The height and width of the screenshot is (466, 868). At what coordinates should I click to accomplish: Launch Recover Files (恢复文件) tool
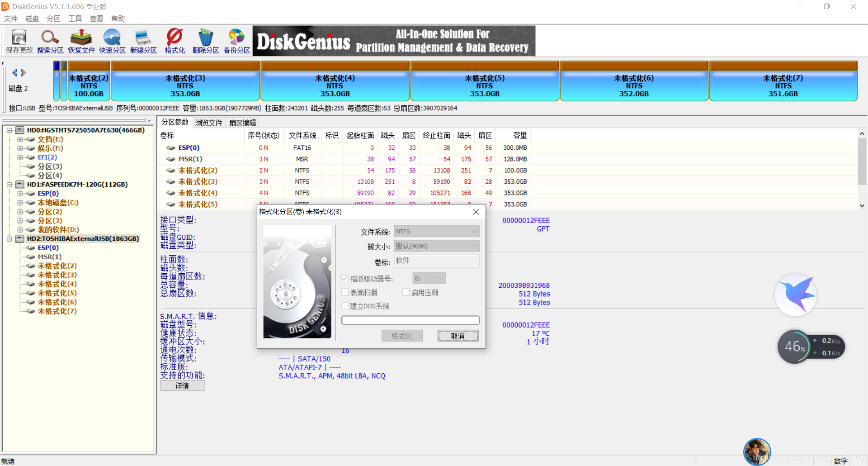point(81,41)
